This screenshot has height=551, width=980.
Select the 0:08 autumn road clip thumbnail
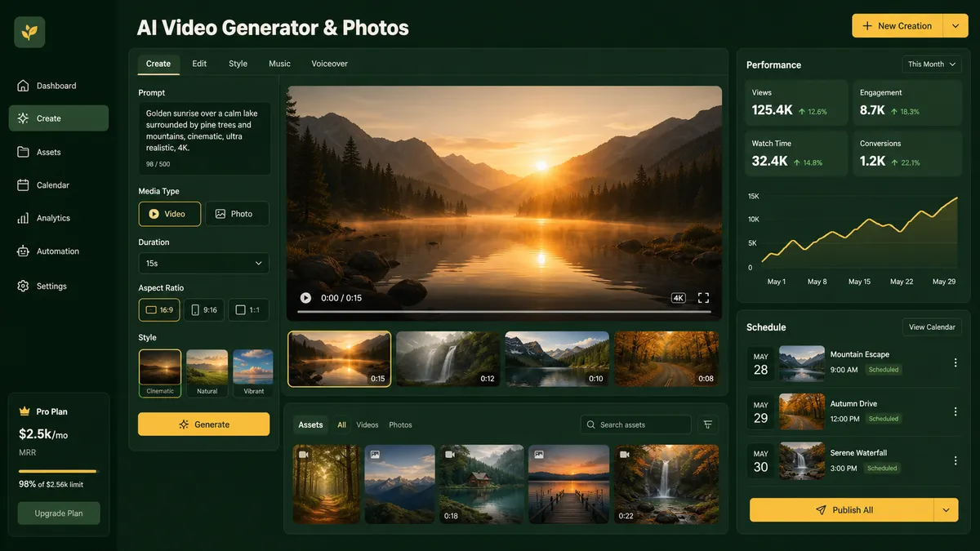pyautogui.click(x=666, y=358)
